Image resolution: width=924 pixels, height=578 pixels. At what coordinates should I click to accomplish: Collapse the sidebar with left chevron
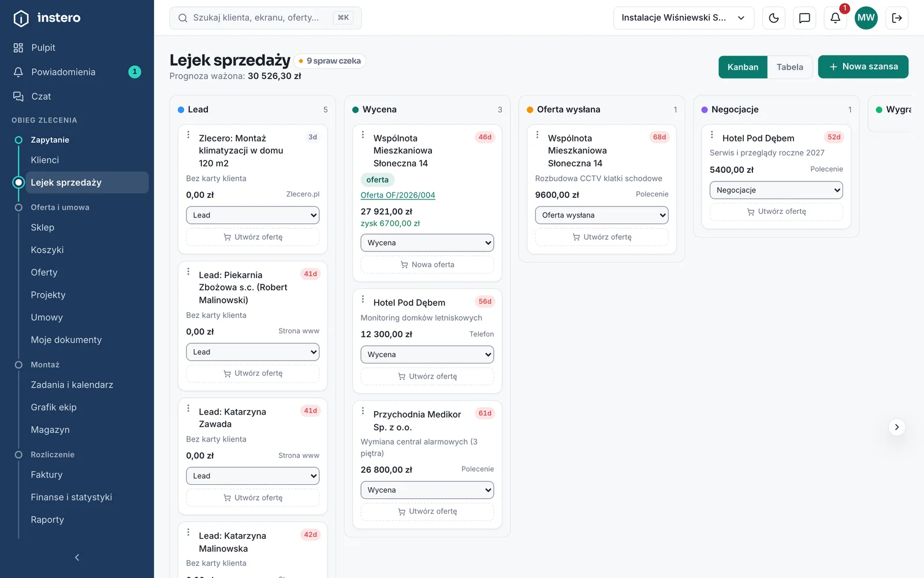(77, 557)
